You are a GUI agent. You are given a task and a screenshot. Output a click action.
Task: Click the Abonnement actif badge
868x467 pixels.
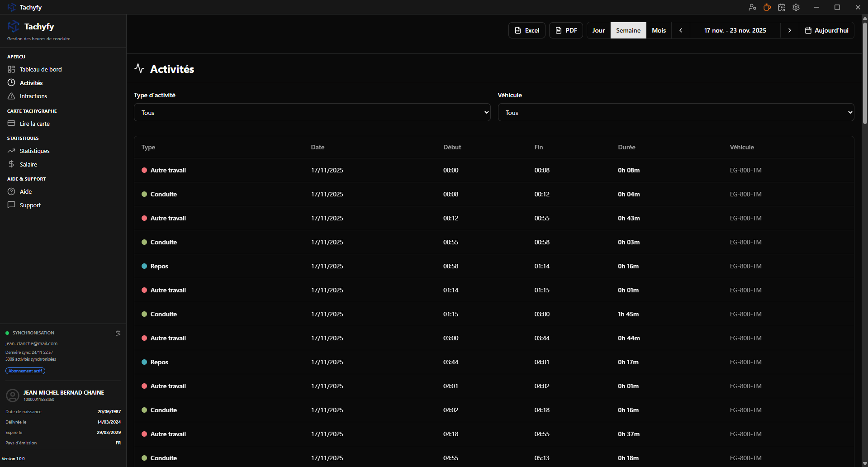[x=25, y=371]
